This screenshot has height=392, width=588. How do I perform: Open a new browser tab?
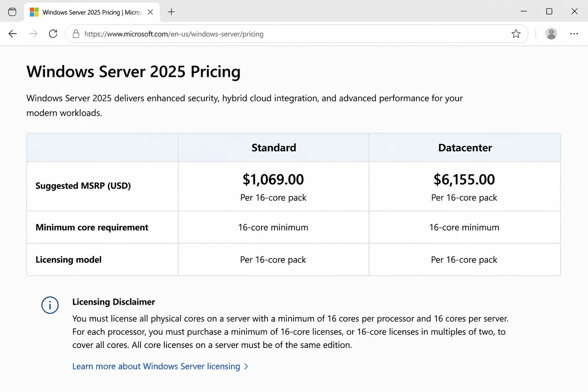pos(171,12)
